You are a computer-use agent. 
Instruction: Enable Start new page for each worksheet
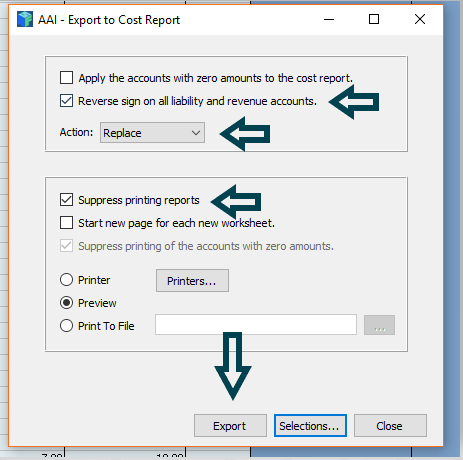click(66, 223)
